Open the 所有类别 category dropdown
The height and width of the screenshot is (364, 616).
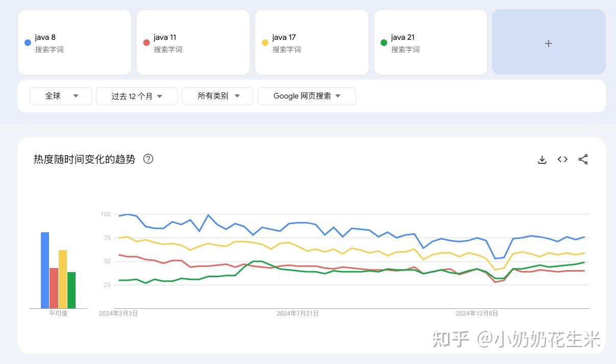pyautogui.click(x=217, y=96)
